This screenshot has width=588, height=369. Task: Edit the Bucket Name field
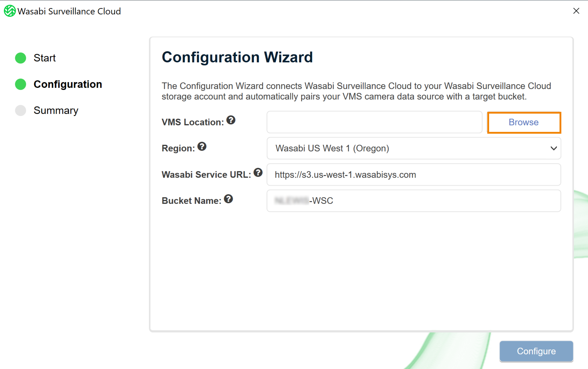414,201
